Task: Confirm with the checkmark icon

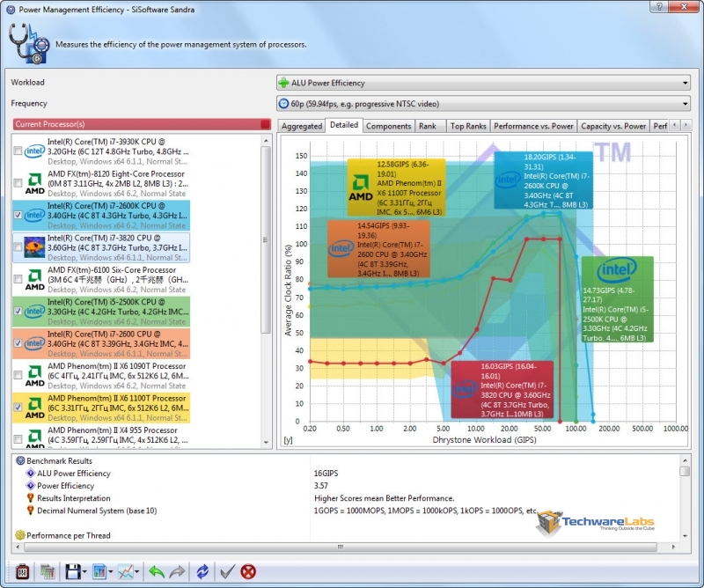Action: [x=227, y=571]
